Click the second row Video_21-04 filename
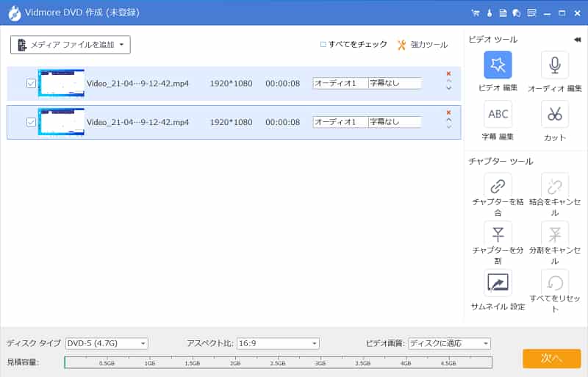The height and width of the screenshot is (377, 588). [x=137, y=122]
